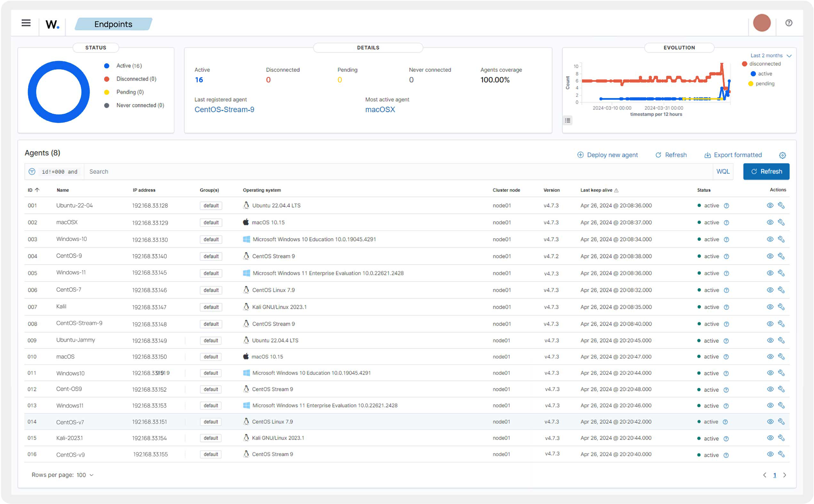Open the navigation hamburger menu
Image resolution: width=814 pixels, height=504 pixels.
(26, 23)
